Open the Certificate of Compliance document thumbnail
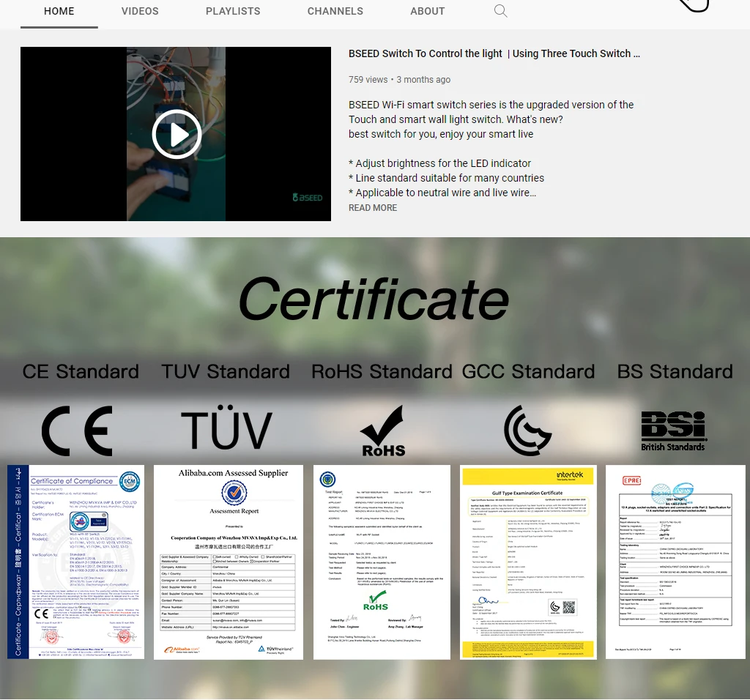 coord(75,562)
